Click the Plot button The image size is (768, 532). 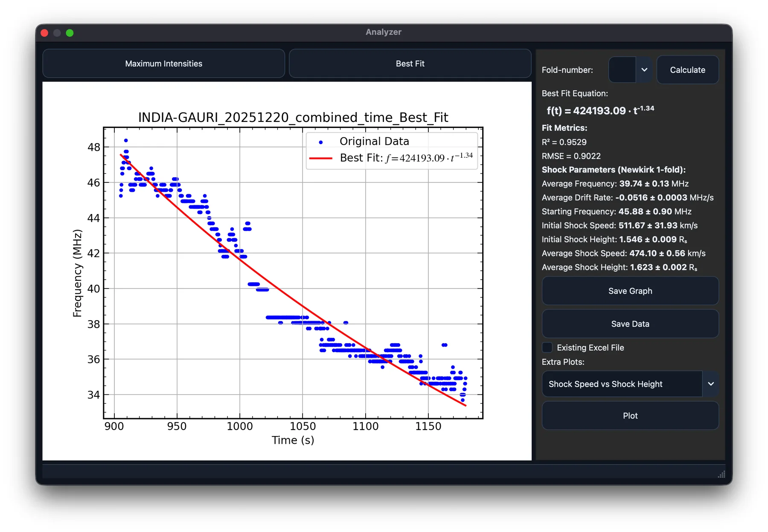(630, 416)
